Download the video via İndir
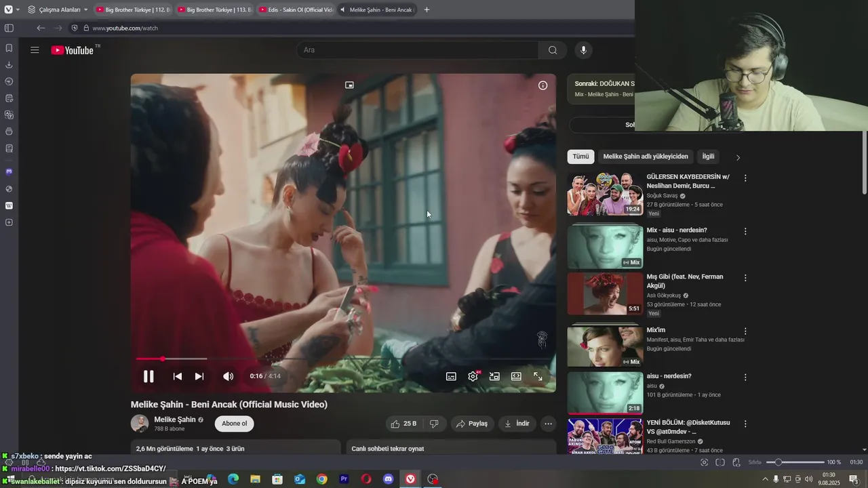 point(517,424)
